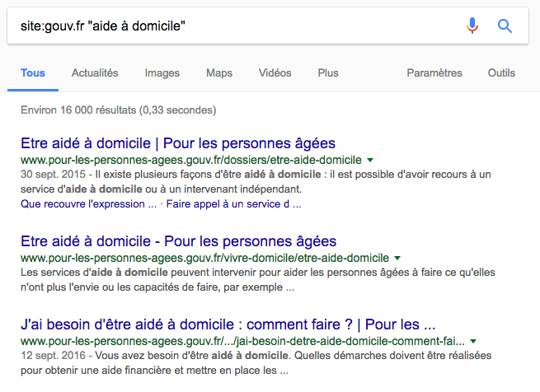Click the voice search microphone icon
Image resolution: width=540 pixels, height=392 pixels.
(472, 26)
